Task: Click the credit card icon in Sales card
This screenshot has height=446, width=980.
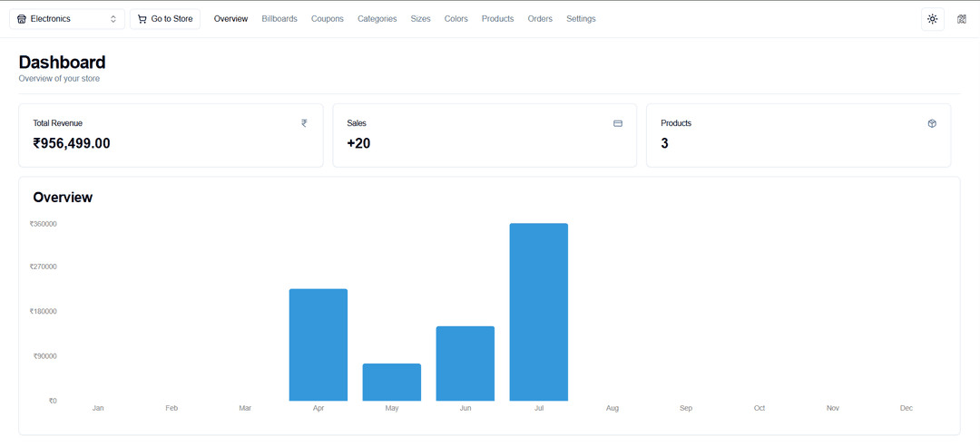Action: point(618,123)
